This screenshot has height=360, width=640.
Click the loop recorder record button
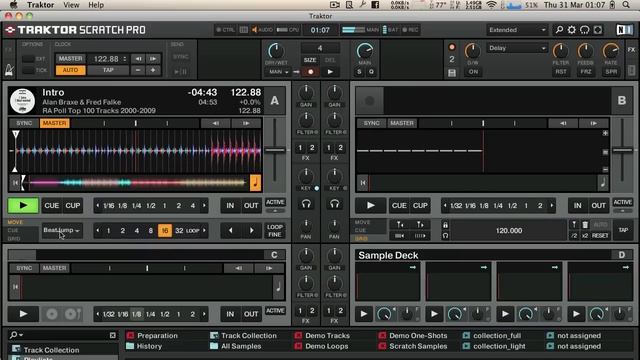point(311,72)
